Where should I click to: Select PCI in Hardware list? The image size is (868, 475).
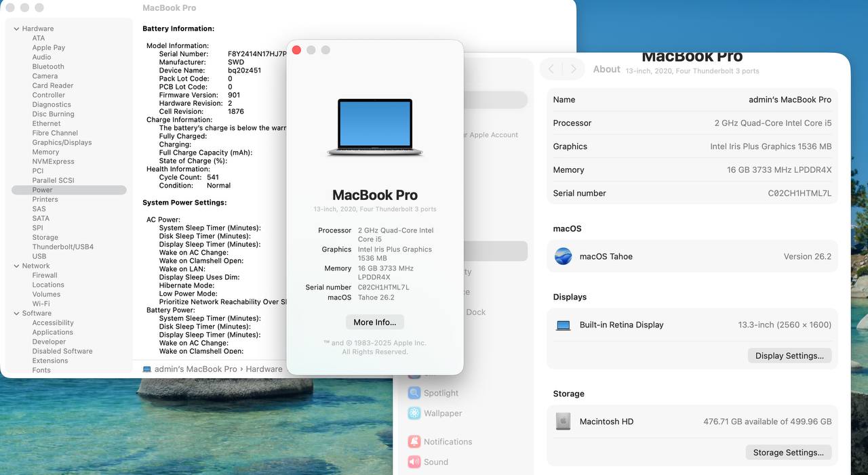click(x=38, y=171)
